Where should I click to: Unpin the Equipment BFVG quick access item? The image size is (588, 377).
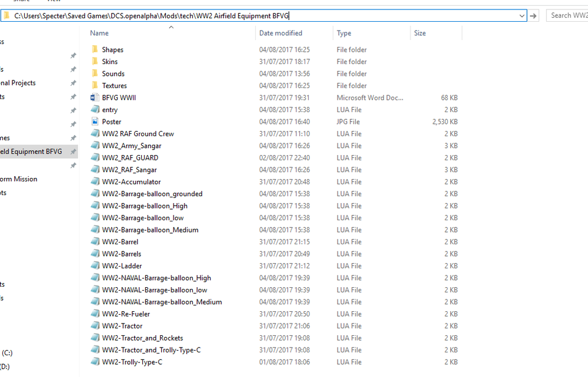click(73, 152)
